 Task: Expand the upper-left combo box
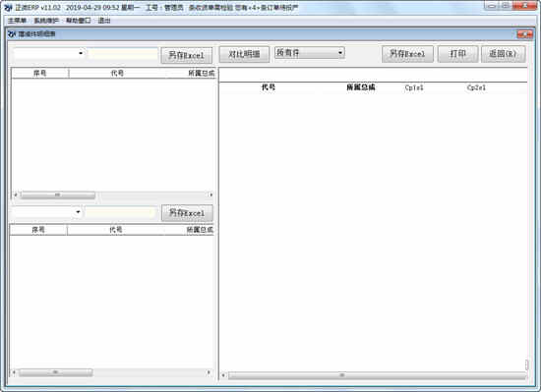tap(81, 53)
